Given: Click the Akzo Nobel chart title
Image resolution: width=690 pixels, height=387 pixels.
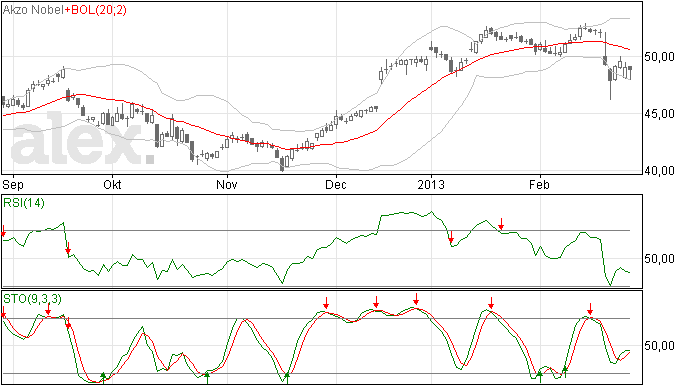Looking at the screenshot, I should coord(33,10).
